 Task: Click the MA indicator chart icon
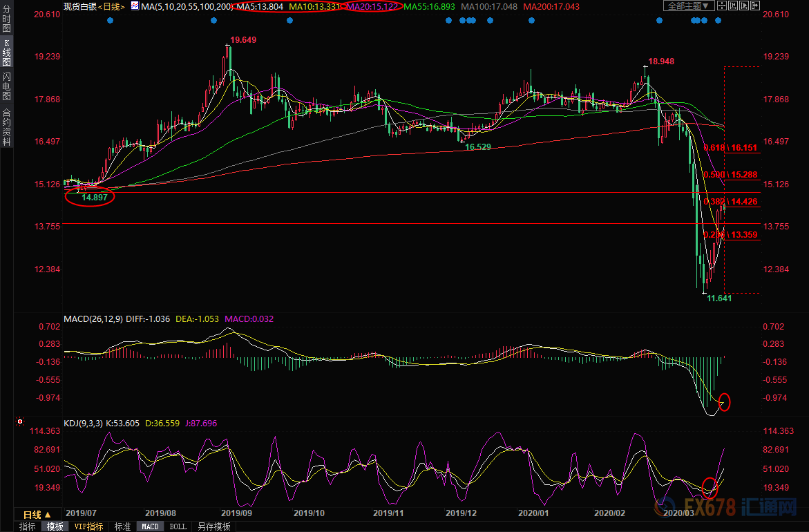pyautogui.click(x=134, y=6)
